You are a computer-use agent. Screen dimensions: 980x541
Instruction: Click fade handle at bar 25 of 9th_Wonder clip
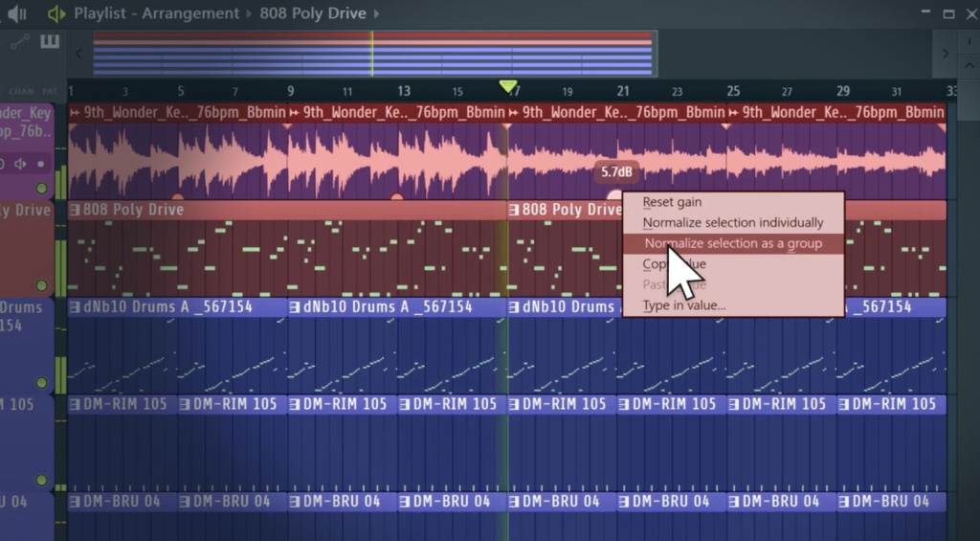[726, 126]
